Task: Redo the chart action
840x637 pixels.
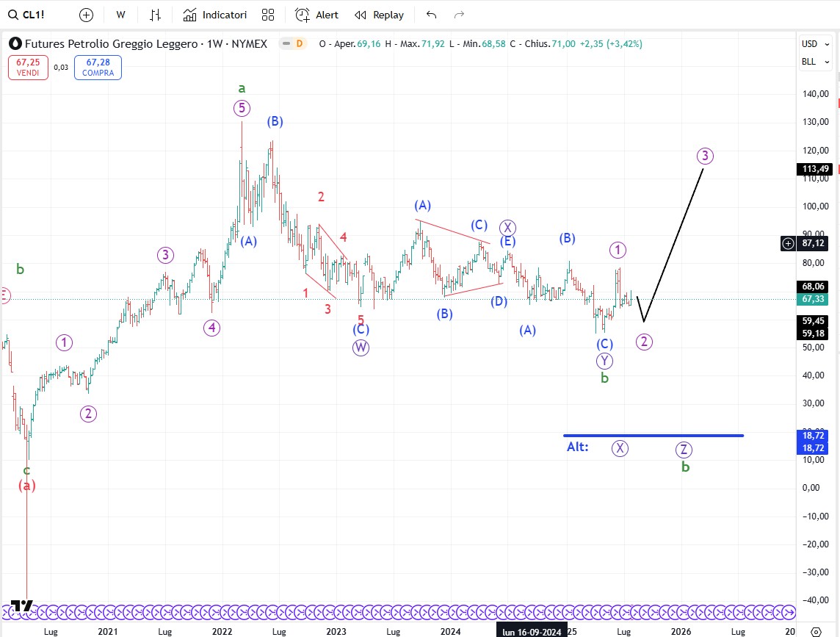Action: [460, 15]
